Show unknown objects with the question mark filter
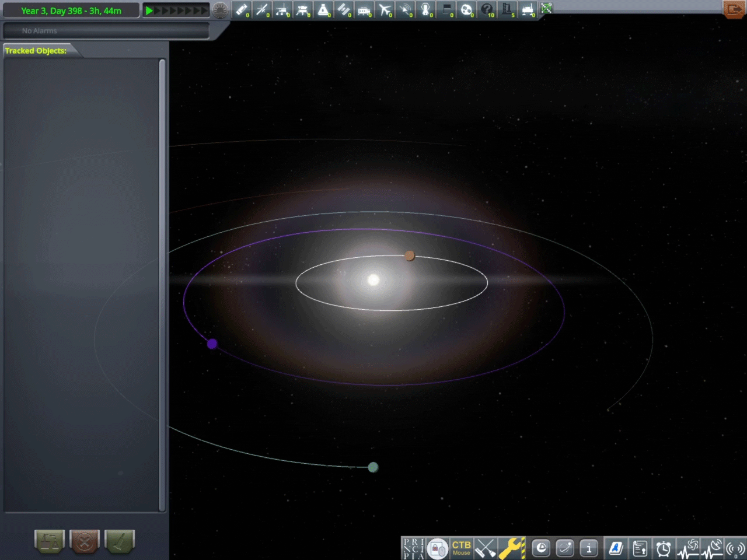 [x=487, y=9]
